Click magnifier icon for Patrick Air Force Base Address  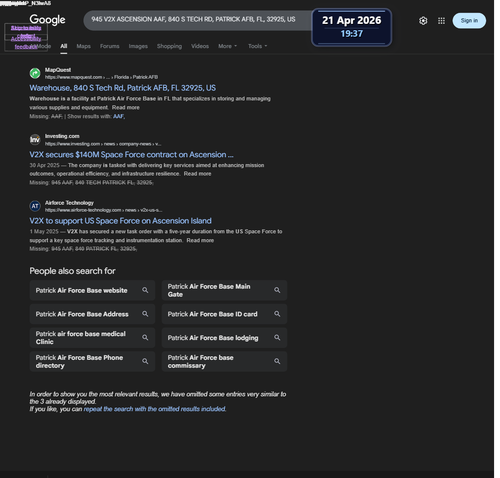pyautogui.click(x=145, y=314)
